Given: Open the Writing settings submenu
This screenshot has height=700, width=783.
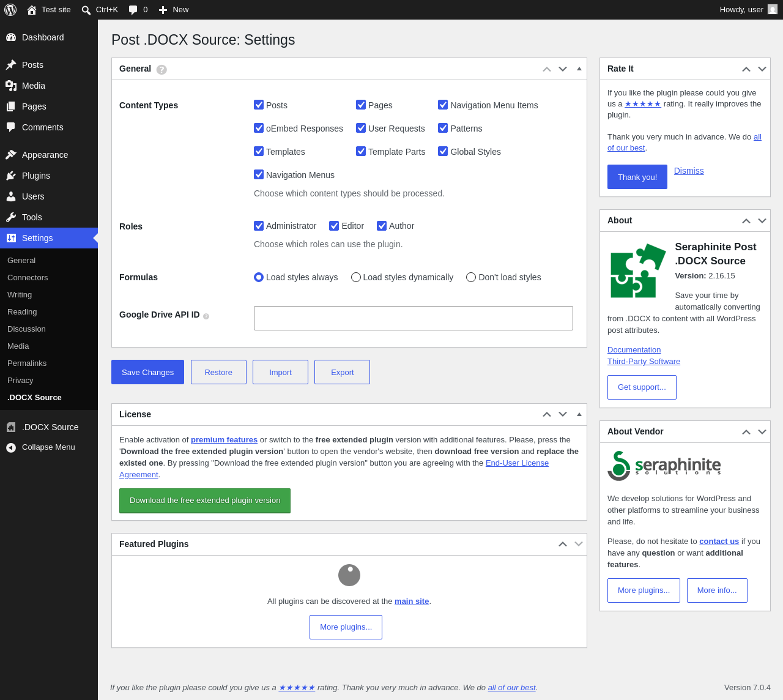Looking at the screenshot, I should 20,295.
